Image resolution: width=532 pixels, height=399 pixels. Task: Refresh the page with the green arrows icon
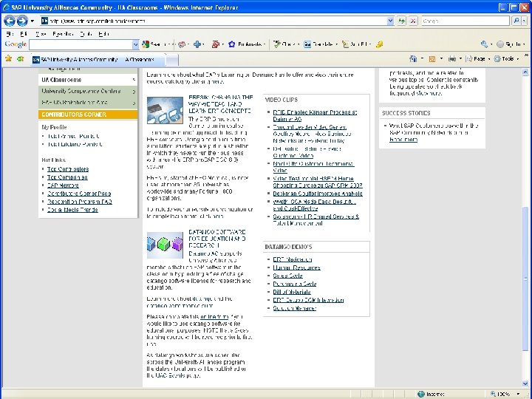402,21
